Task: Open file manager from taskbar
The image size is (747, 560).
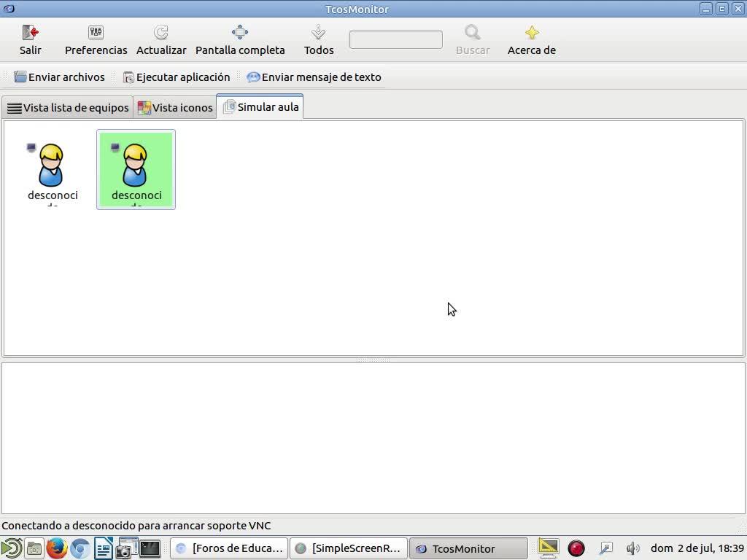Action: (34, 548)
